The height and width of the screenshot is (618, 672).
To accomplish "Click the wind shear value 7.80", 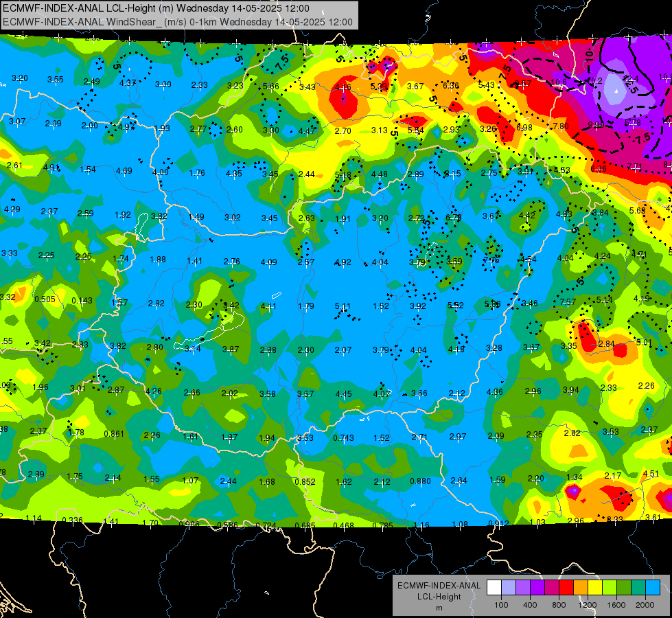I will pyautogui.click(x=561, y=126).
